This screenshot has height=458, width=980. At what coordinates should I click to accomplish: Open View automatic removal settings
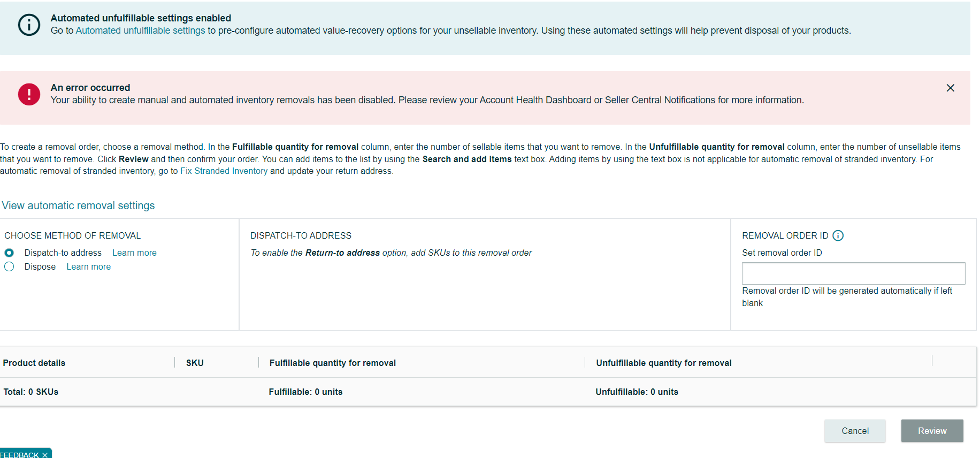click(x=78, y=205)
